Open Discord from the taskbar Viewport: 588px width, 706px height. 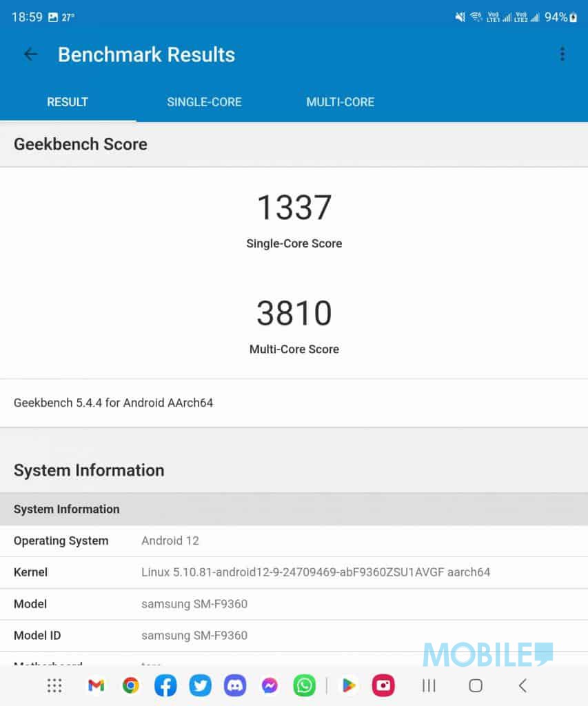click(235, 685)
